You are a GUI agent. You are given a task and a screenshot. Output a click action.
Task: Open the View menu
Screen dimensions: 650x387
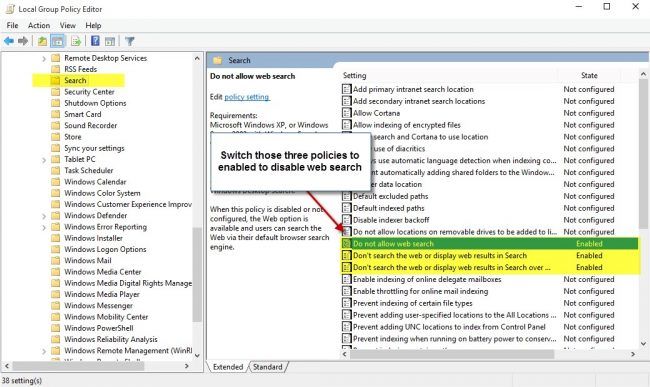pos(68,25)
